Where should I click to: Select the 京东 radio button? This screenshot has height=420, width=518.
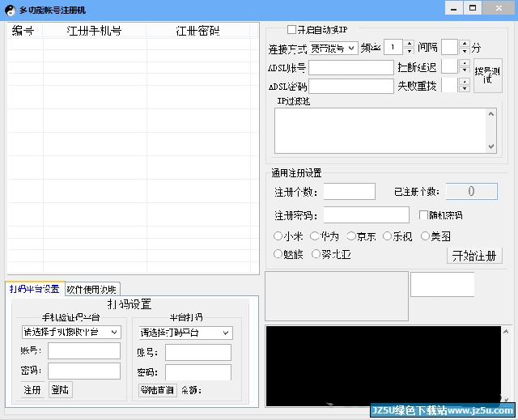(351, 235)
